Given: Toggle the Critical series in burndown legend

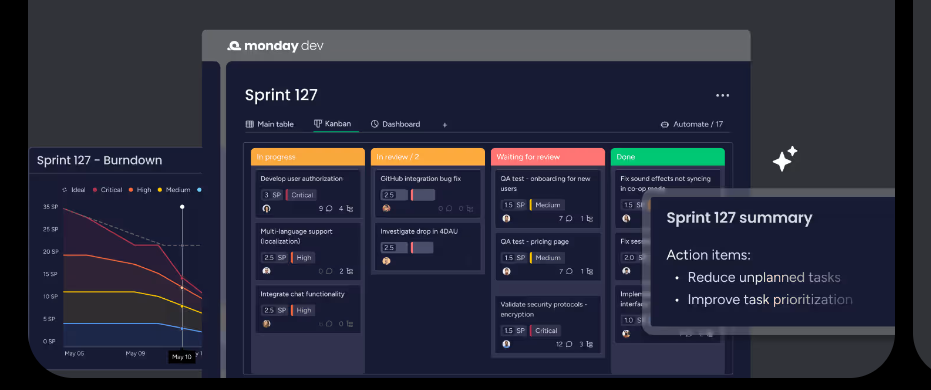Looking at the screenshot, I should tap(107, 190).
